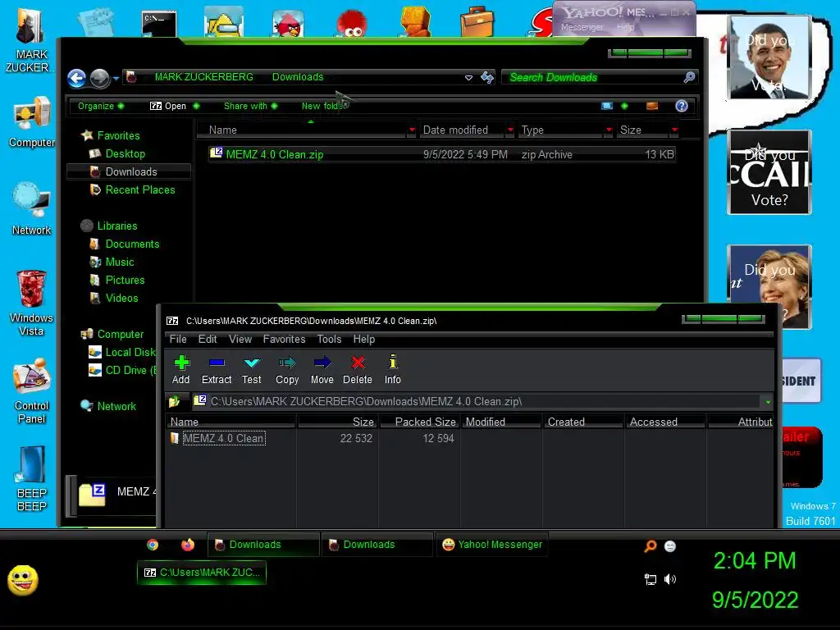This screenshot has width=840, height=630.
Task: Select Recent Places in navigation pane
Action: [139, 189]
